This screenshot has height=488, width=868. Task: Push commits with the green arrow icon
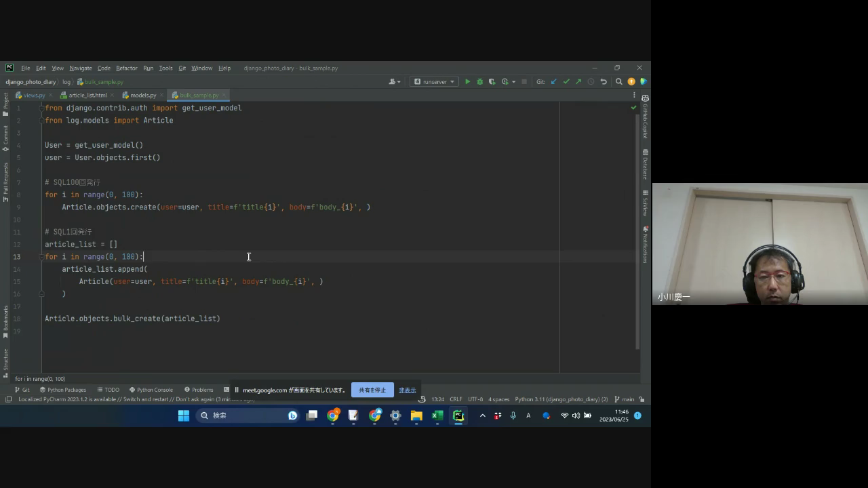click(x=578, y=82)
